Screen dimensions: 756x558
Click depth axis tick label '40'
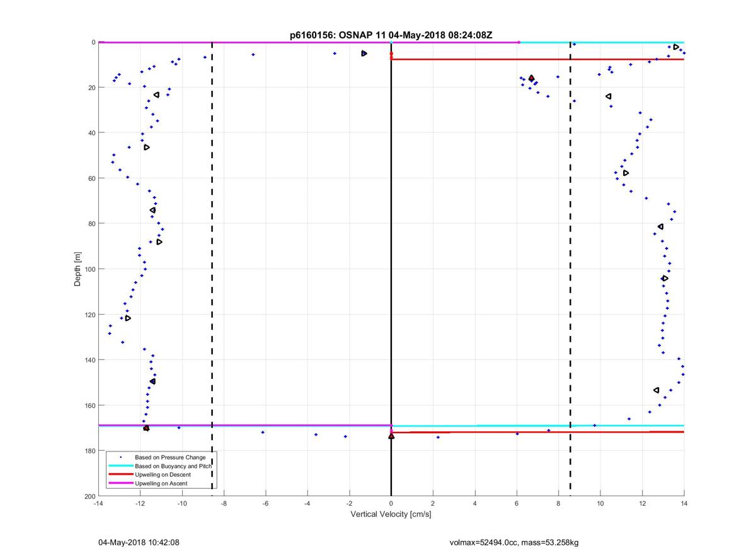91,133
